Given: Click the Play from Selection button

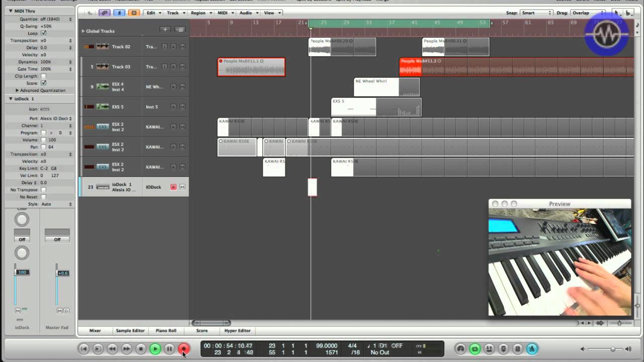Looking at the screenshot, I should (98, 348).
